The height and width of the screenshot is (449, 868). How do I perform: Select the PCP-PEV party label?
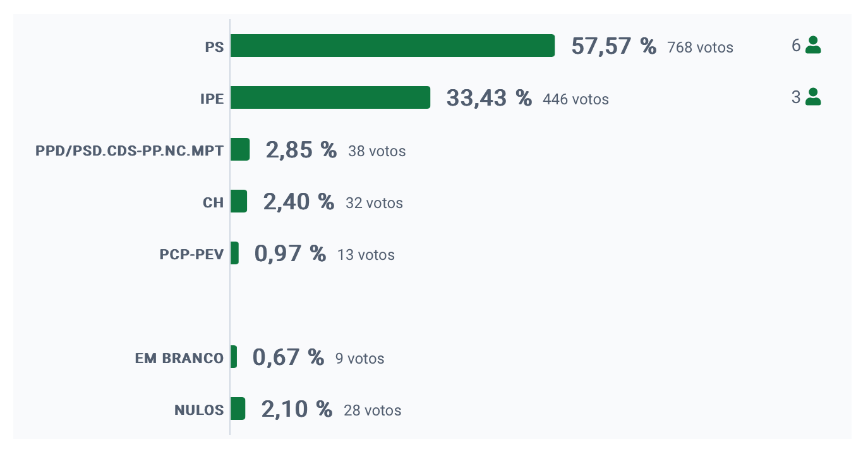pyautogui.click(x=191, y=254)
